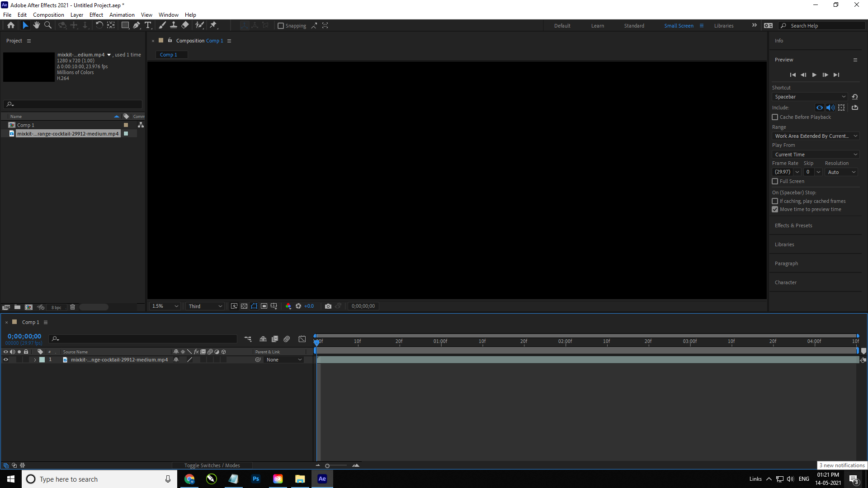Take a snapshot of the composition

click(x=328, y=306)
